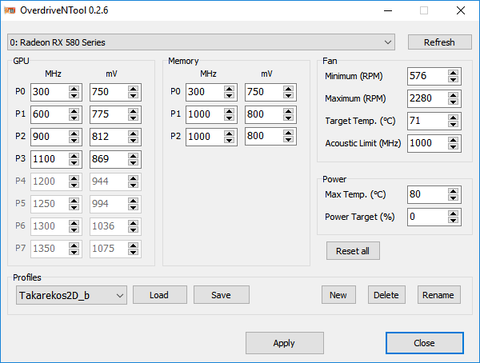Viewport: 480px width, 363px height.
Task: Decrease Maximum fan RPM with down arrow
Action: (x=453, y=102)
